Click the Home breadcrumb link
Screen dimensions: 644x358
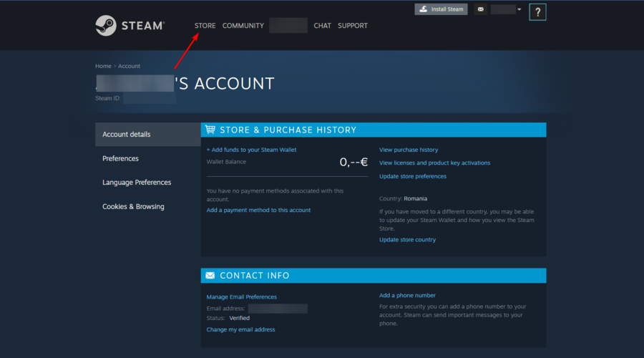click(x=103, y=66)
